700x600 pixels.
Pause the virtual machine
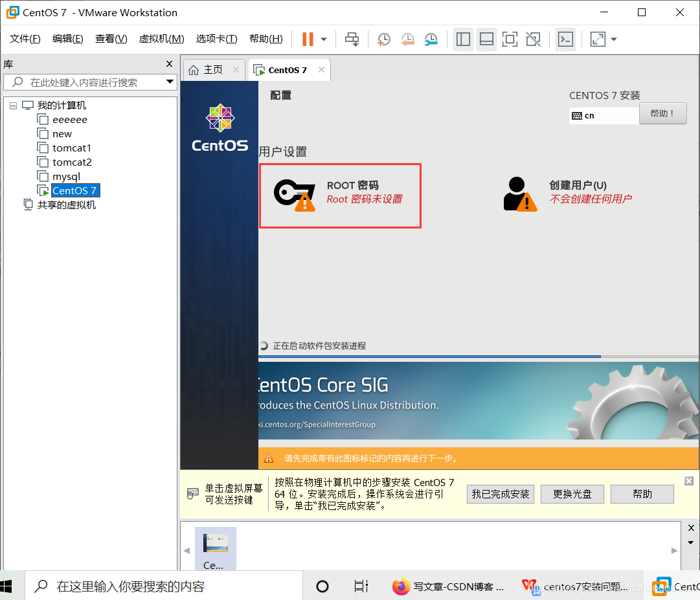pos(308,39)
